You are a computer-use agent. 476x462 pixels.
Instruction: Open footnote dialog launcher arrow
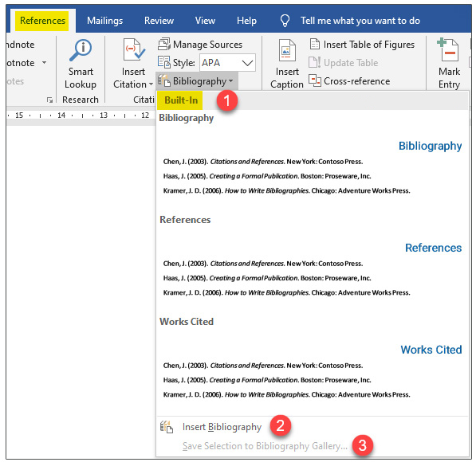pos(49,100)
